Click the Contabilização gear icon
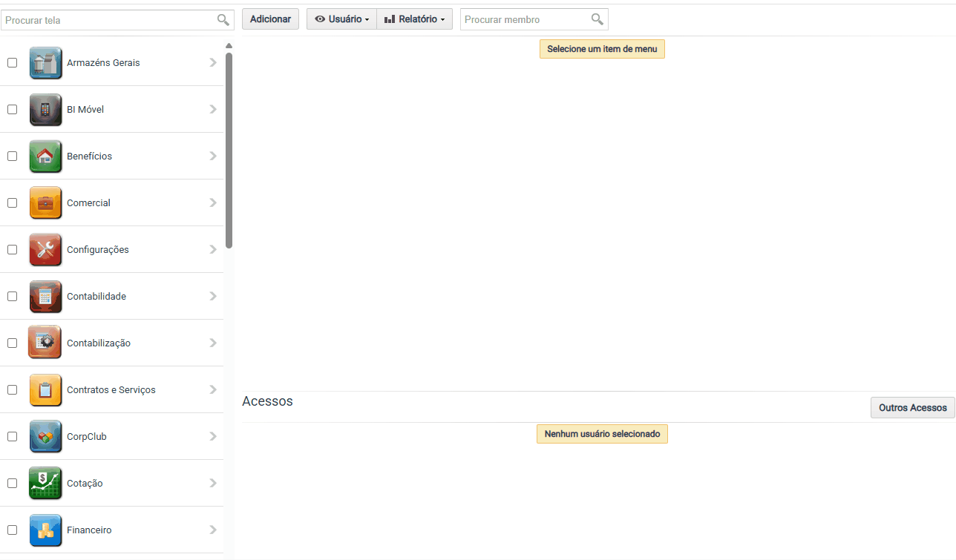 [x=45, y=343]
